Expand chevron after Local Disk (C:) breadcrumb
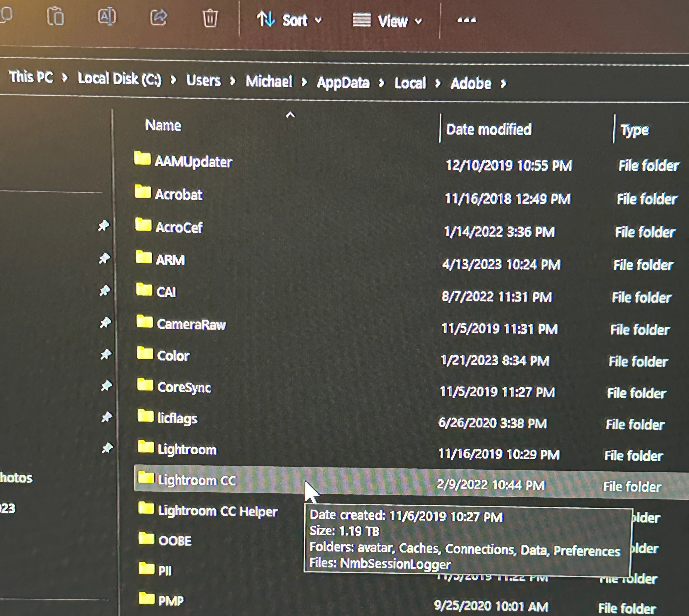 (x=173, y=80)
